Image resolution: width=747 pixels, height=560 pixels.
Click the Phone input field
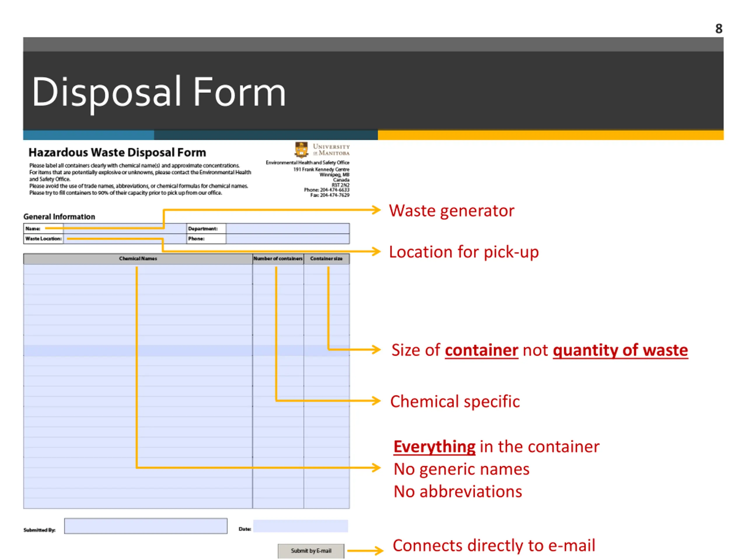[x=287, y=239]
